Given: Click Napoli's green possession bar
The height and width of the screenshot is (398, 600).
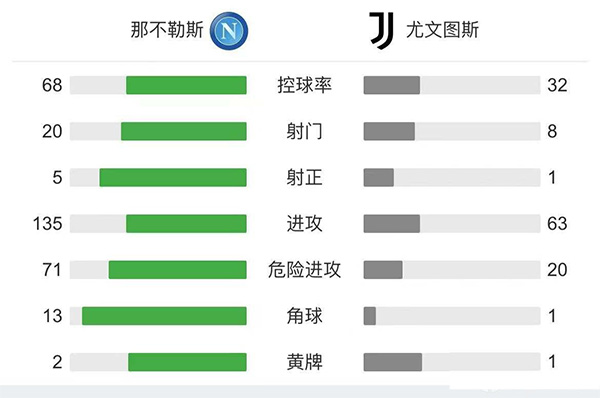Looking at the screenshot, I should pos(186,85).
